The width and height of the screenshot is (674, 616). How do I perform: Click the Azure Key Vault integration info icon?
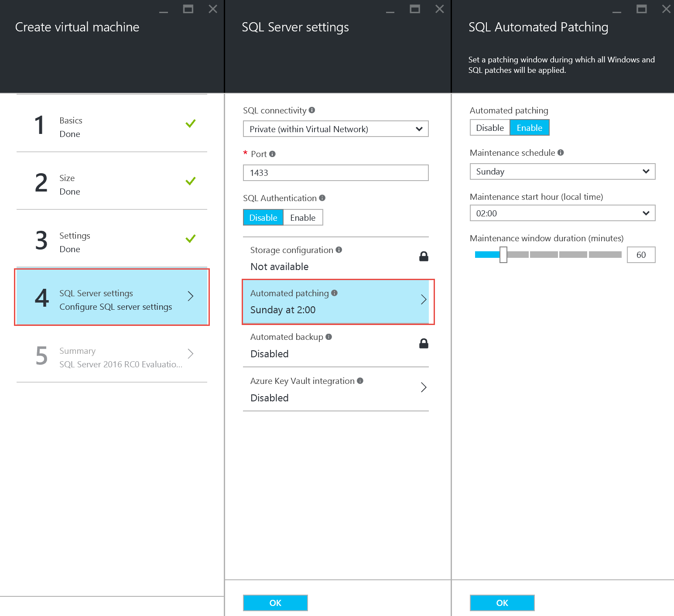pos(360,380)
